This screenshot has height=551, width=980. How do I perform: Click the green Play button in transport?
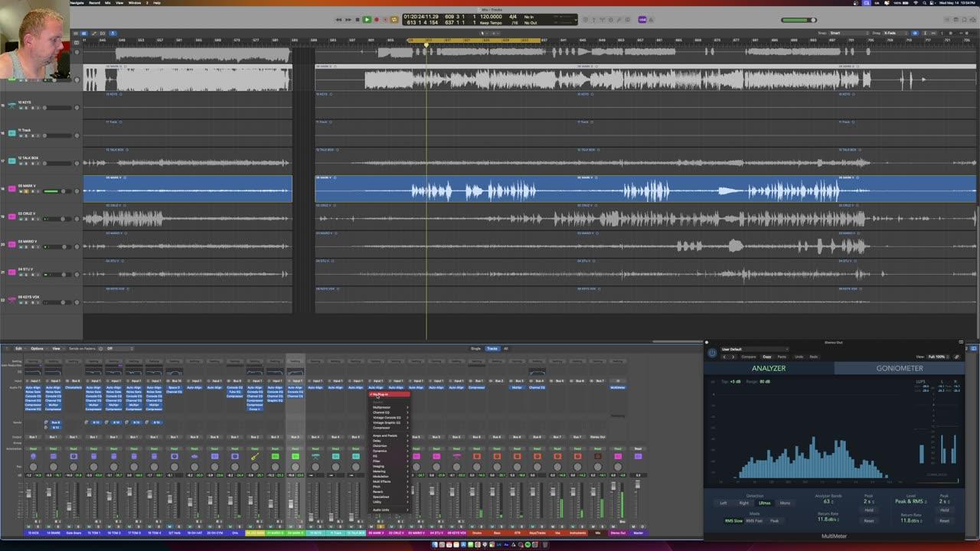tap(367, 20)
